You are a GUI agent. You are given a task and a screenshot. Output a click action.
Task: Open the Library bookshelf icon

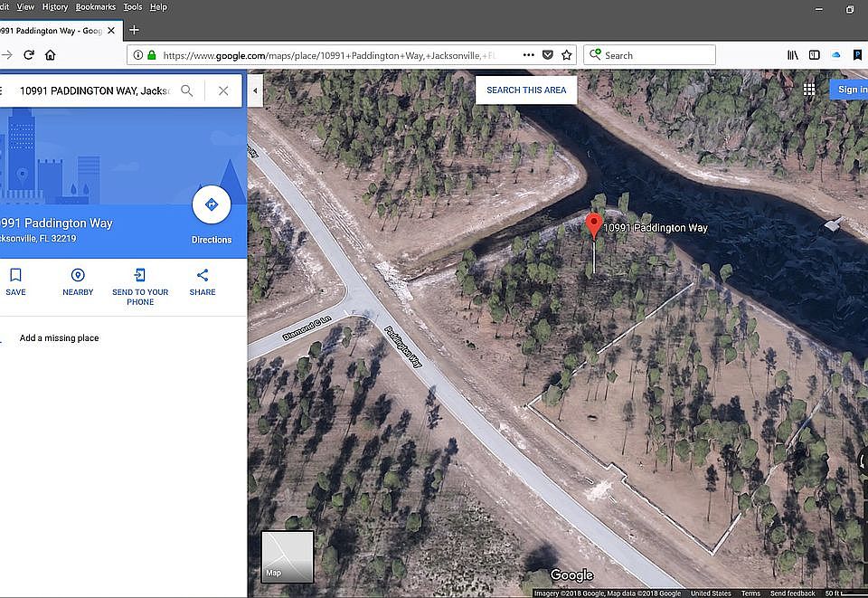click(793, 55)
